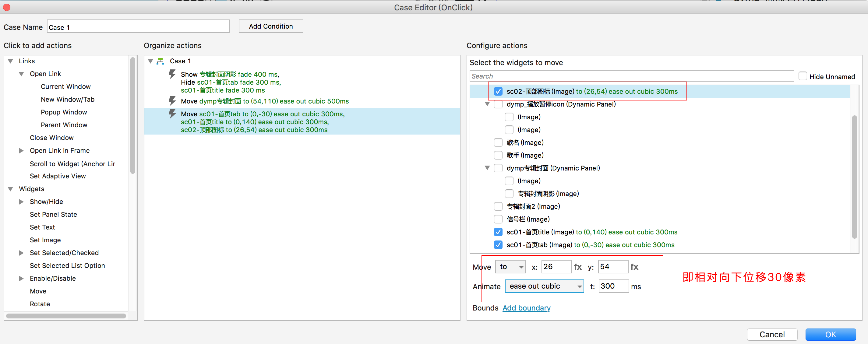Add Set Selected List Option action
The image size is (868, 344).
67,266
